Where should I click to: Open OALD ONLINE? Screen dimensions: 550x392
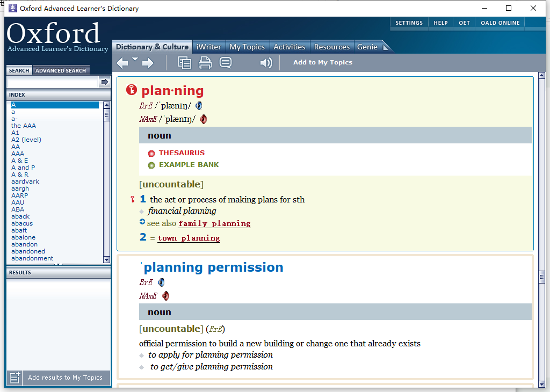tap(500, 23)
